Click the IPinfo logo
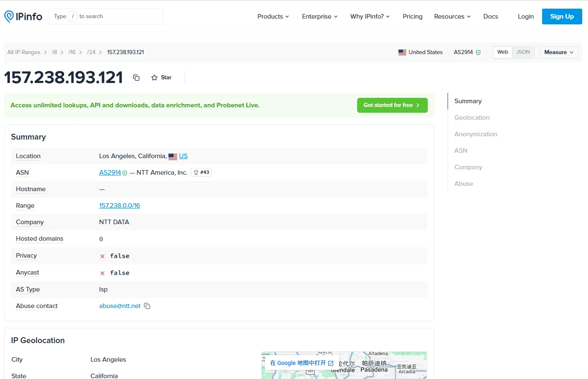 tap(23, 17)
